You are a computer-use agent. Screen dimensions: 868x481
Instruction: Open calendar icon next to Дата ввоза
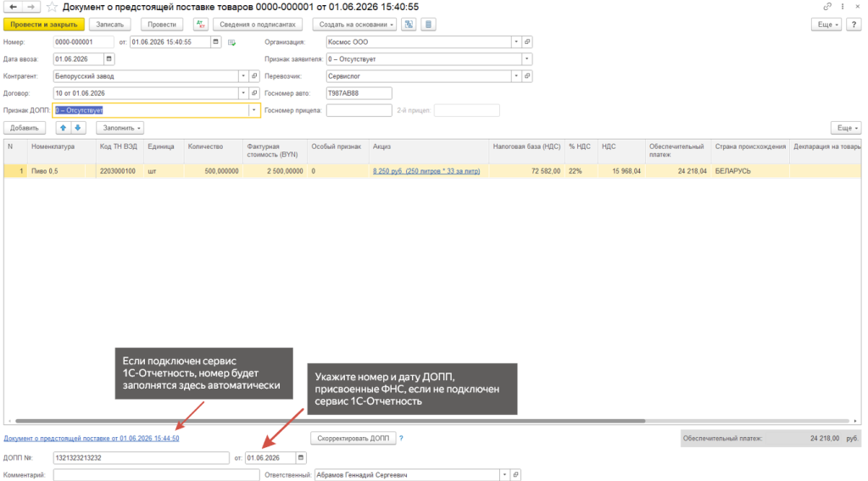coord(109,58)
